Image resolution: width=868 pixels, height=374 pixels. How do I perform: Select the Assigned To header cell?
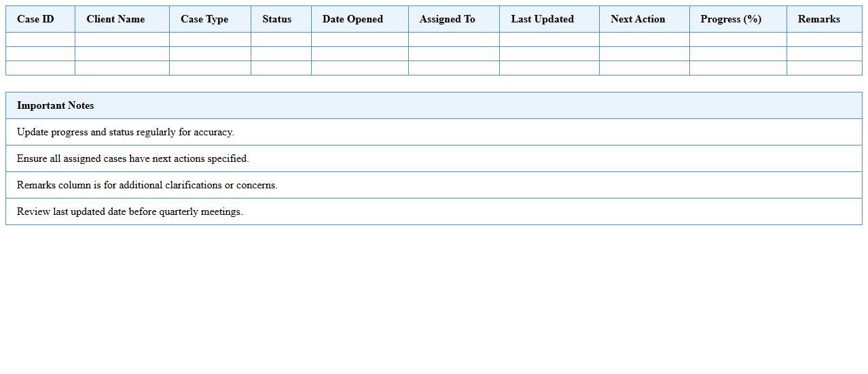point(454,19)
